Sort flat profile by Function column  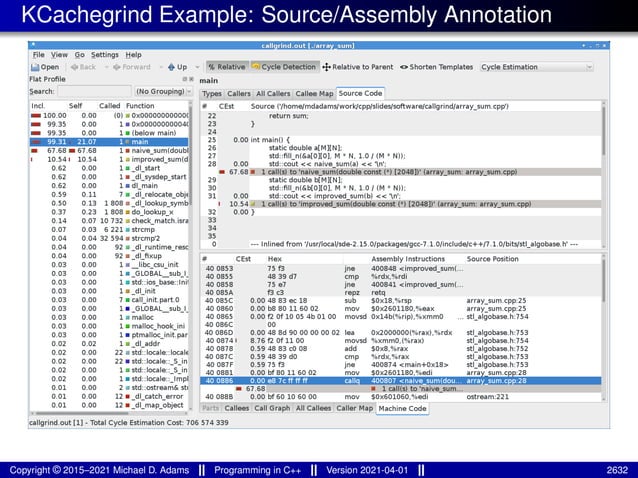[x=156, y=106]
